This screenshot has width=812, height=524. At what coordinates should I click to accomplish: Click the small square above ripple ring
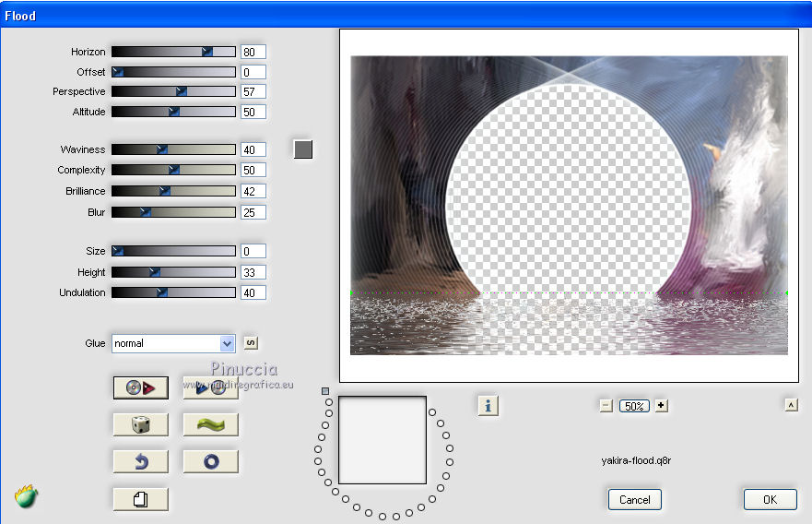pyautogui.click(x=325, y=391)
